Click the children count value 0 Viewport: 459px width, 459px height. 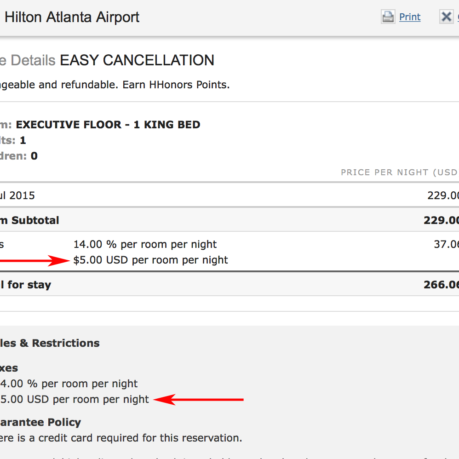34,156
